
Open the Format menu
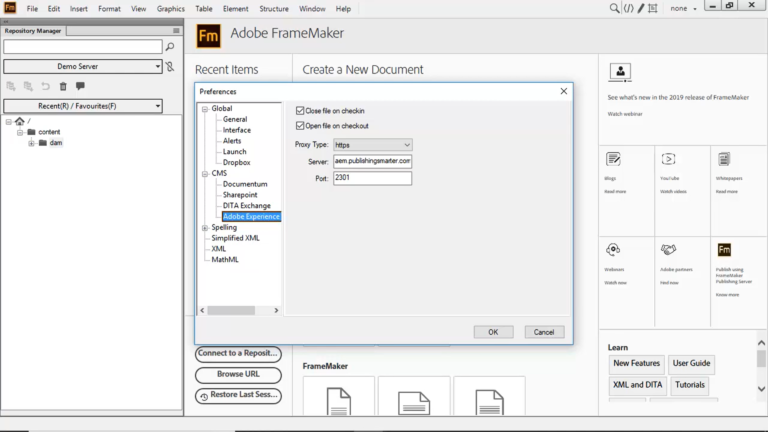tap(109, 9)
